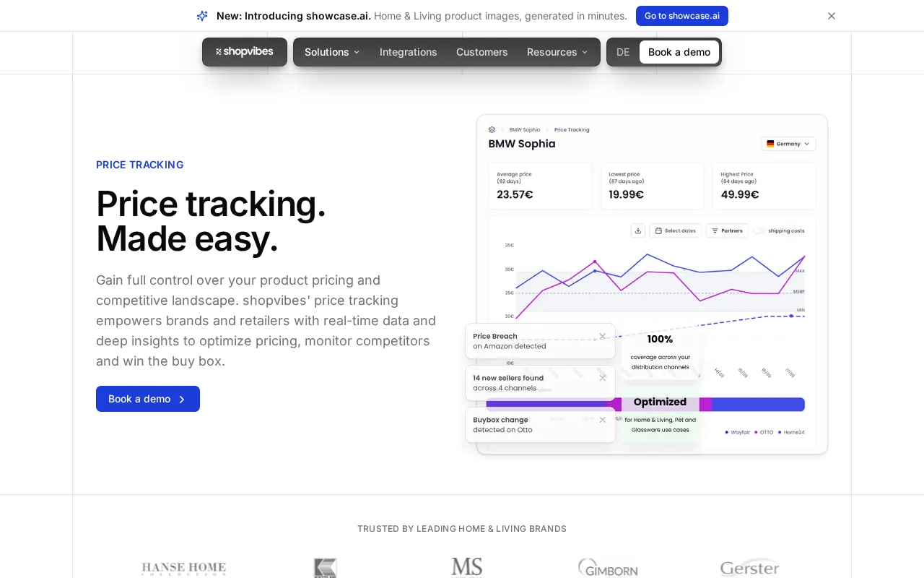Open the Integrations page
The height and width of the screenshot is (578, 924).
(x=409, y=52)
